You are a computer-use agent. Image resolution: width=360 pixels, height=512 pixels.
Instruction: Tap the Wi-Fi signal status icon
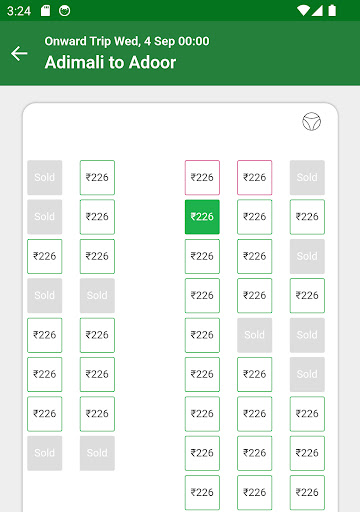click(303, 11)
